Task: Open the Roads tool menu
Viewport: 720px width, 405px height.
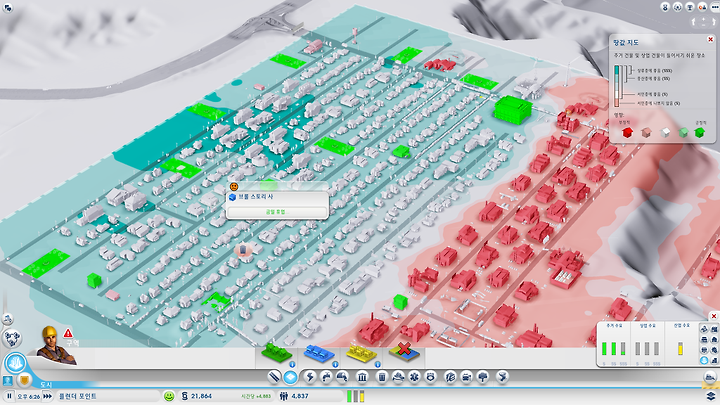Action: point(274,377)
